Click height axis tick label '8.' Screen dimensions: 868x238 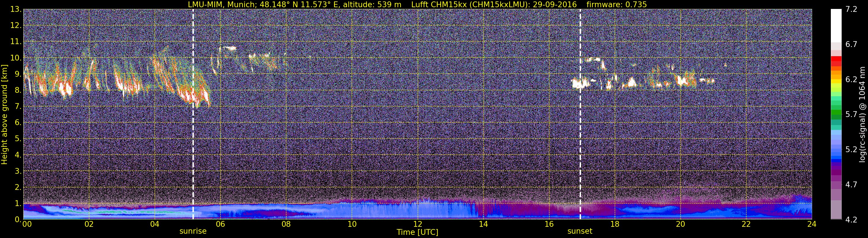point(18,90)
